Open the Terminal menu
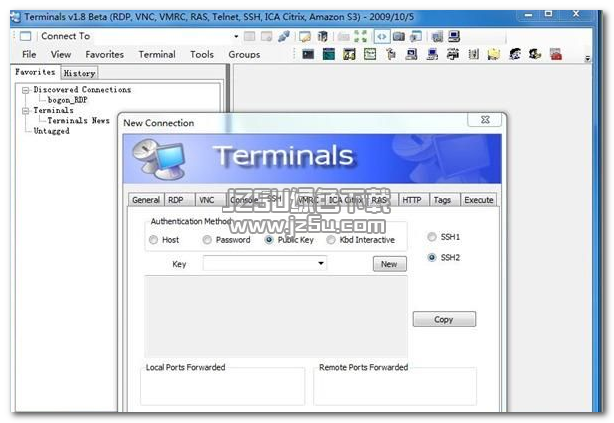The width and height of the screenshot is (614, 423). tap(157, 54)
